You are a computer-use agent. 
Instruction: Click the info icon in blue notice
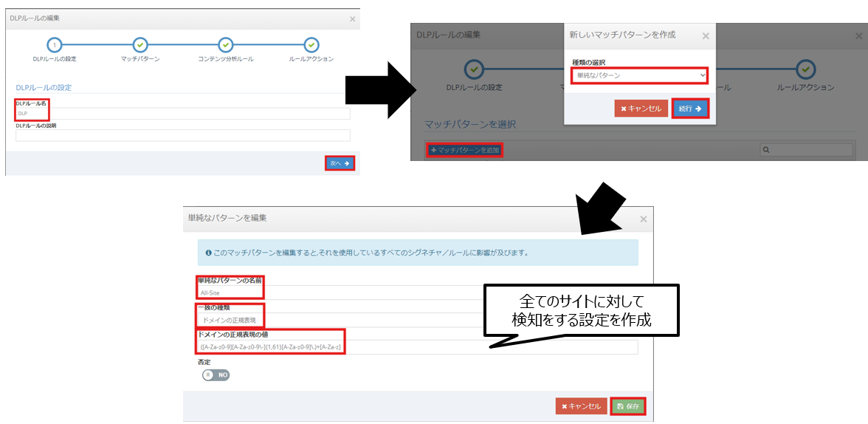(209, 253)
